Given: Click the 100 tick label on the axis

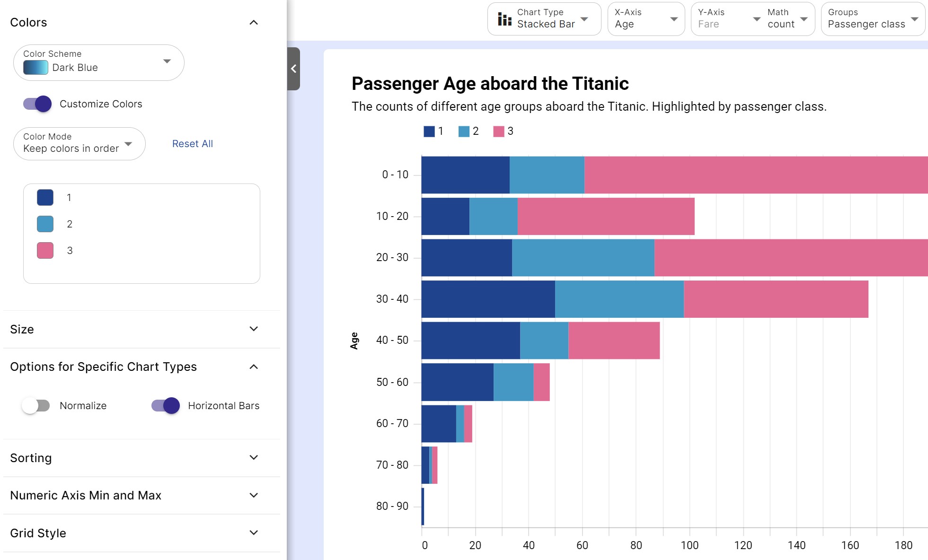Looking at the screenshot, I should 689,545.
